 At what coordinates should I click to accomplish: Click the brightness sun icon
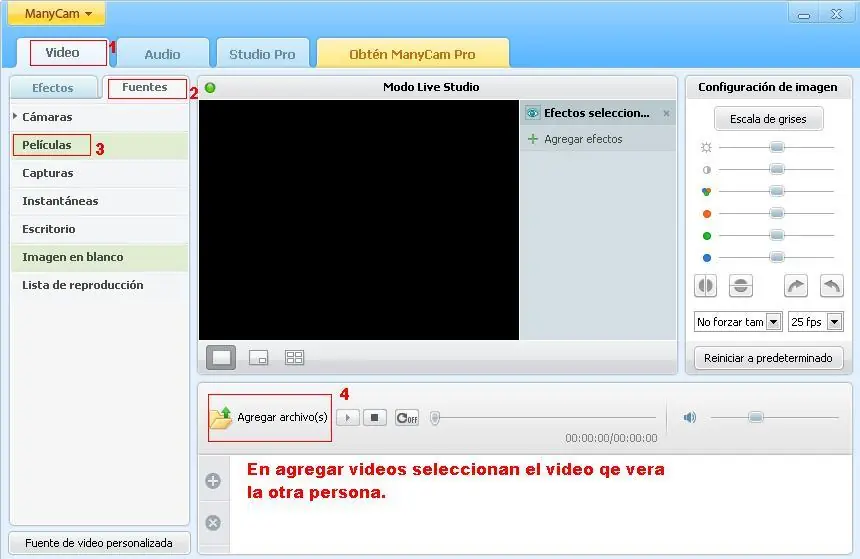click(x=706, y=147)
